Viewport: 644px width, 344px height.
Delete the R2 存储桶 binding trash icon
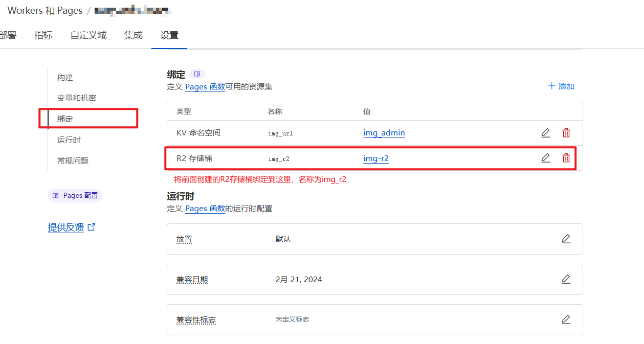tap(566, 158)
